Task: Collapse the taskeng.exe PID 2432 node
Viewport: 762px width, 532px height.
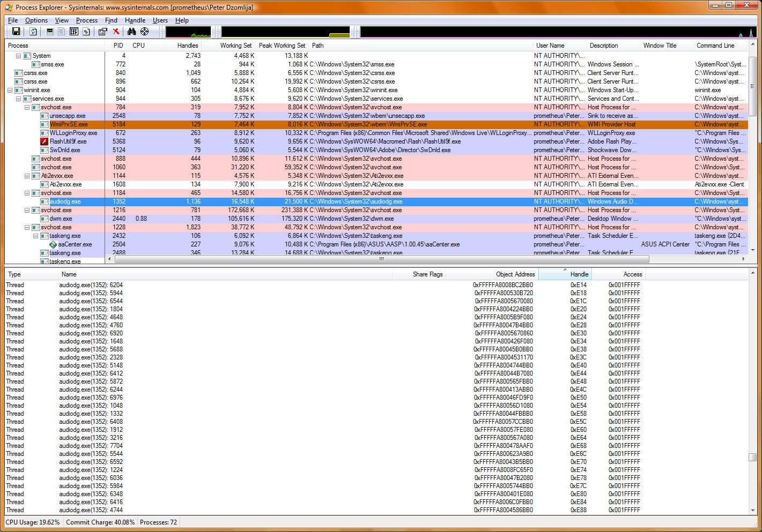Action: (x=35, y=236)
